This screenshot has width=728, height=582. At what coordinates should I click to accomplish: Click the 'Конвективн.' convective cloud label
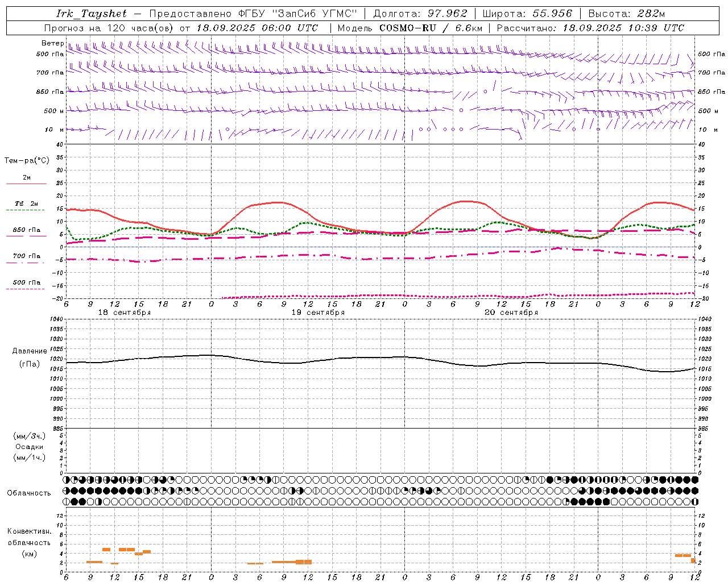click(x=29, y=531)
